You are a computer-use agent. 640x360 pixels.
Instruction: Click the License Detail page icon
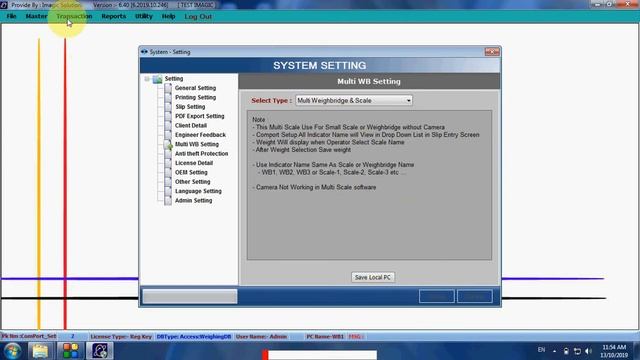pyautogui.click(x=168, y=163)
